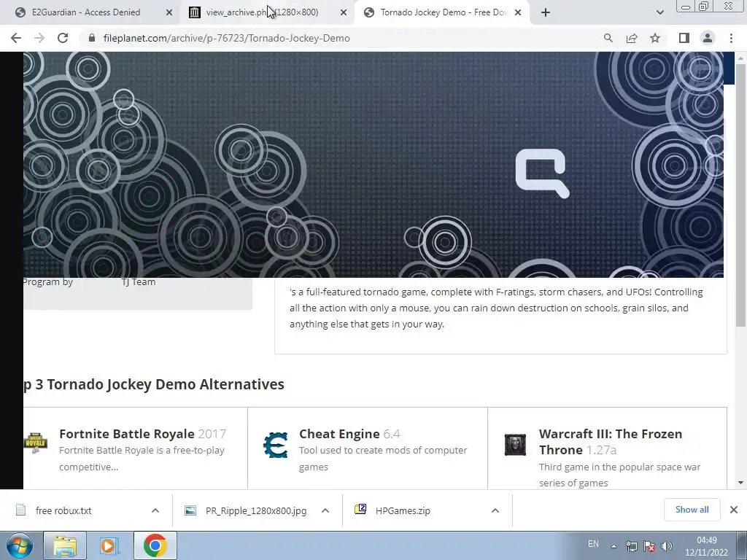Open a new browser tab
Image resolution: width=747 pixels, height=560 pixels.
[546, 12]
